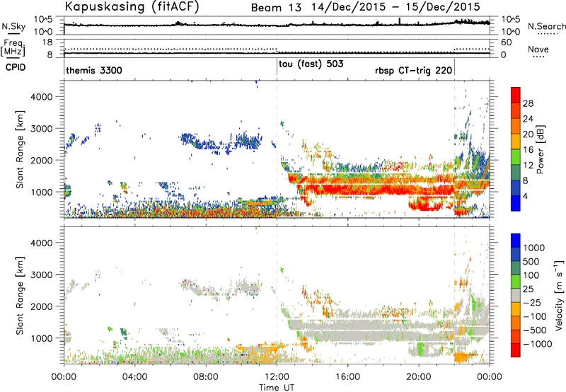Viewport: 566px width, 392px height.
Task: Pick the yellow segment of the Power colorbar
Action: [x=516, y=141]
